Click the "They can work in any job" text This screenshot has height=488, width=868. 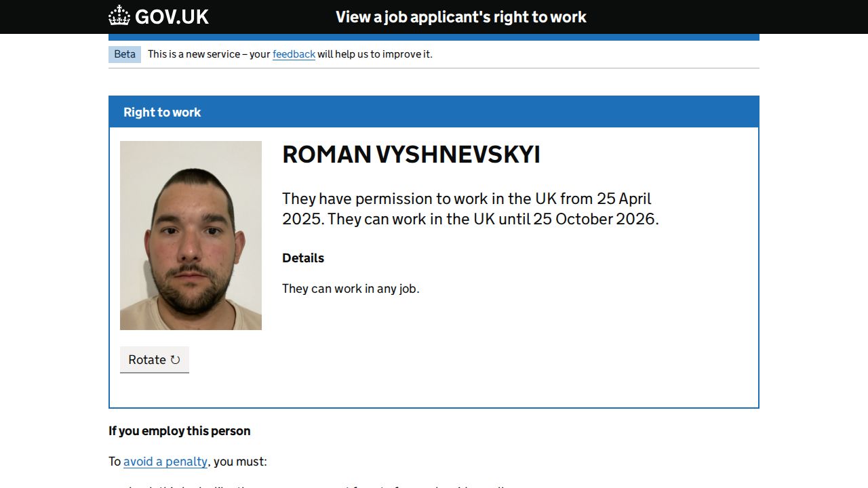pyautogui.click(x=351, y=289)
